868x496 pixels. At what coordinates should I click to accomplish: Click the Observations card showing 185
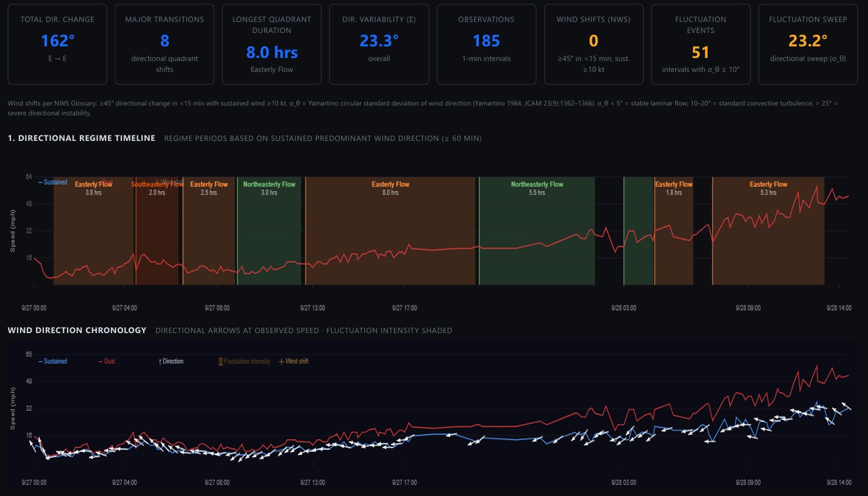pyautogui.click(x=487, y=44)
